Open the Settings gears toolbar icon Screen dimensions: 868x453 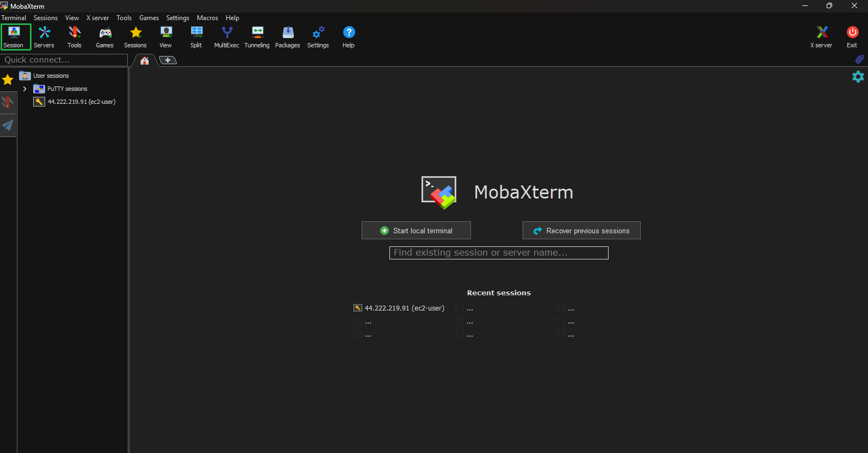(x=318, y=37)
